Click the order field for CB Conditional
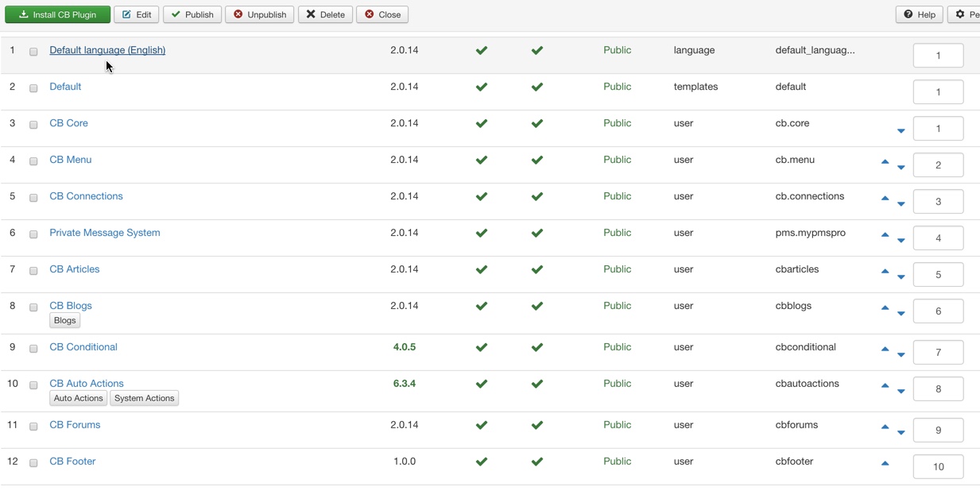This screenshot has width=980, height=491. (x=938, y=352)
